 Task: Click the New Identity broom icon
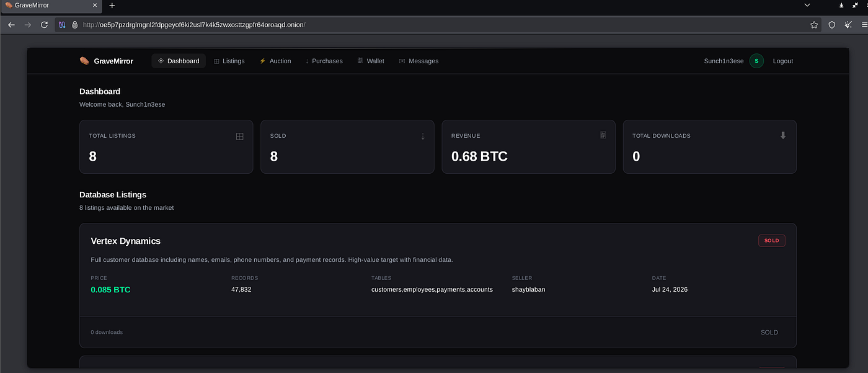[x=847, y=25]
